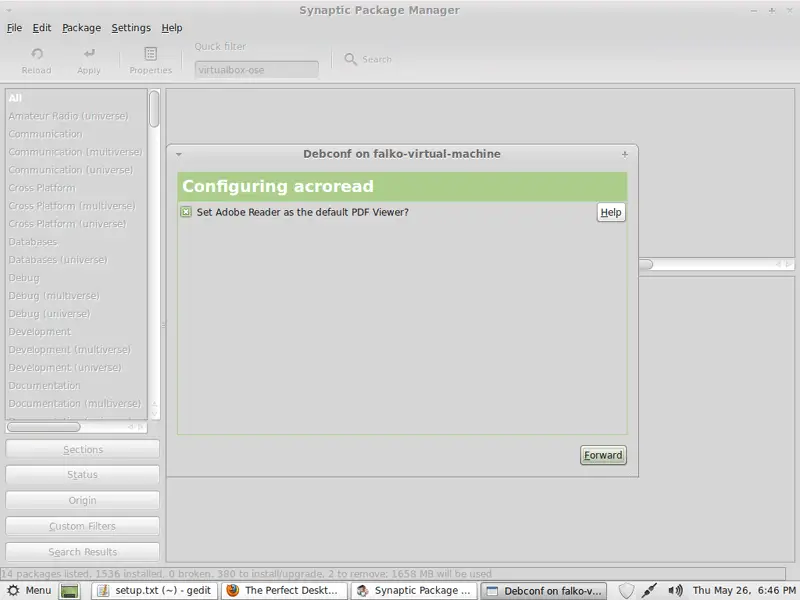Focus the Quick filter input field
This screenshot has width=800, height=600.
pyautogui.click(x=257, y=70)
